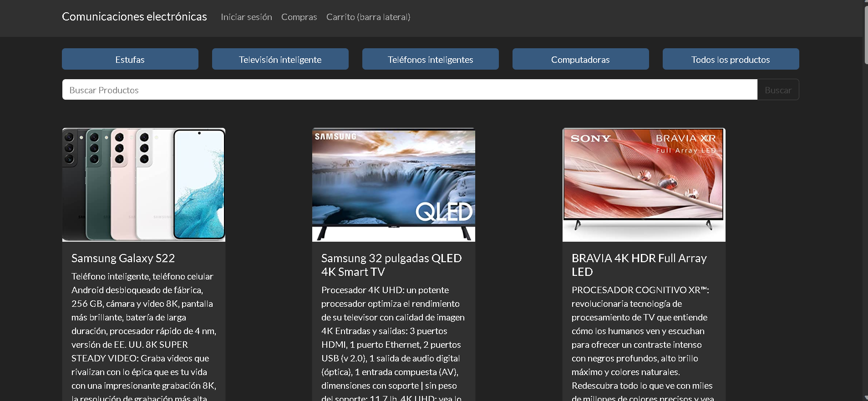Select the Teléfonos inteligentes category
The image size is (868, 401).
(x=431, y=59)
